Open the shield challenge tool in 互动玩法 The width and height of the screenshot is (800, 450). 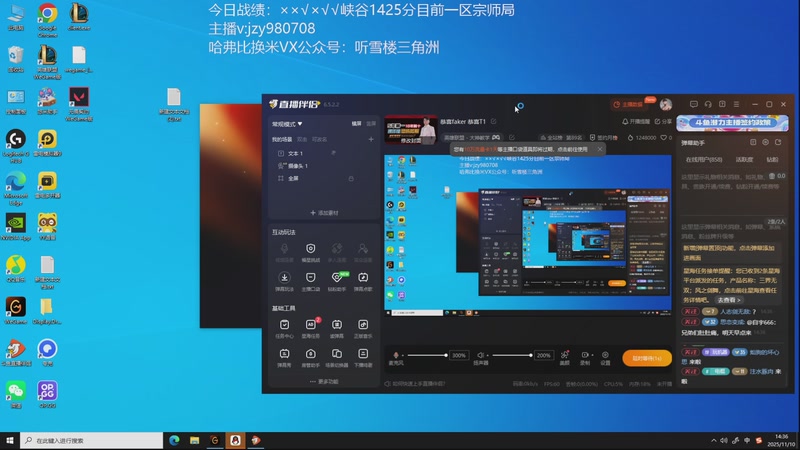pyautogui.click(x=310, y=252)
